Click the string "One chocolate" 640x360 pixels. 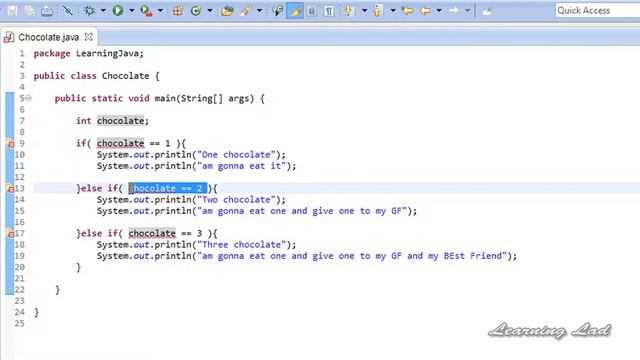click(x=236, y=155)
